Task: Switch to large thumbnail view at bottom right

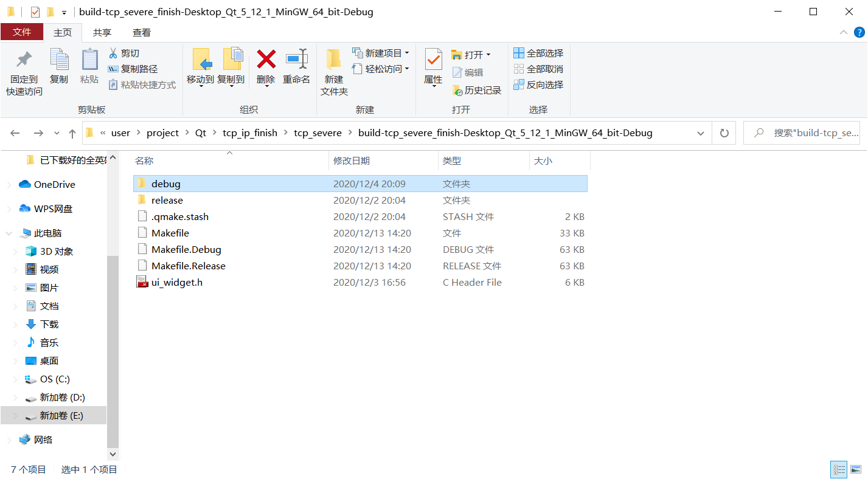Action: pos(855,469)
